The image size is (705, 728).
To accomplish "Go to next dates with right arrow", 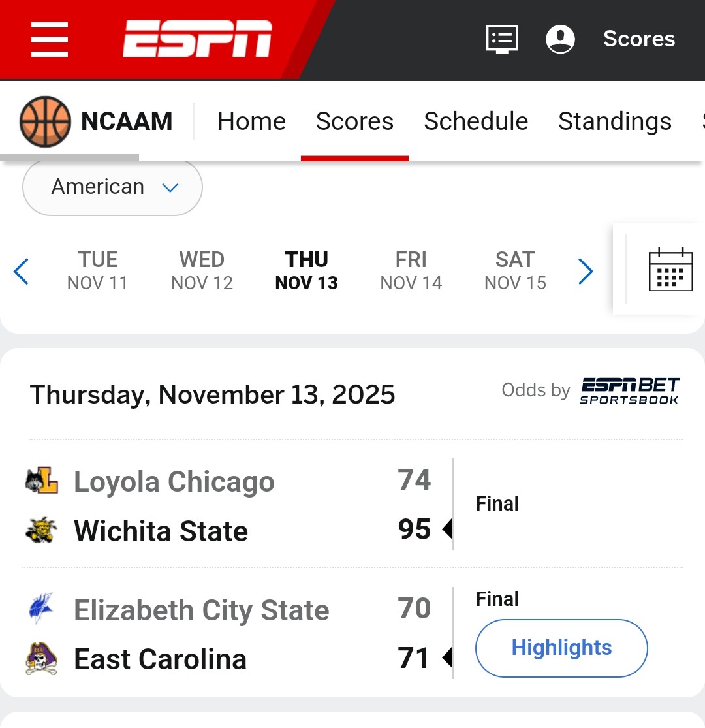I will point(586,272).
